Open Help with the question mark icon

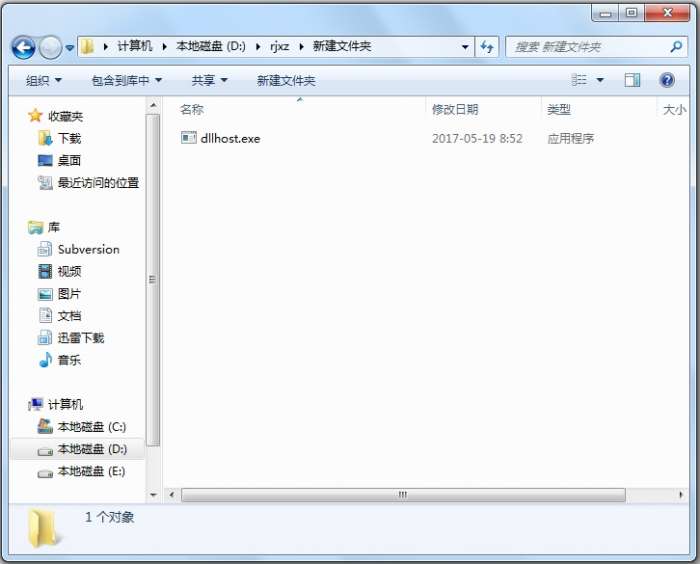click(x=667, y=80)
